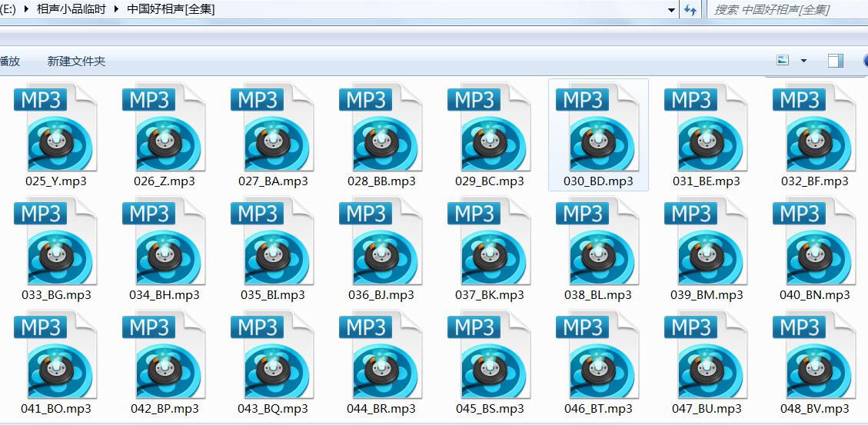
Task: Change view using the view mode icon
Action: coord(783,60)
